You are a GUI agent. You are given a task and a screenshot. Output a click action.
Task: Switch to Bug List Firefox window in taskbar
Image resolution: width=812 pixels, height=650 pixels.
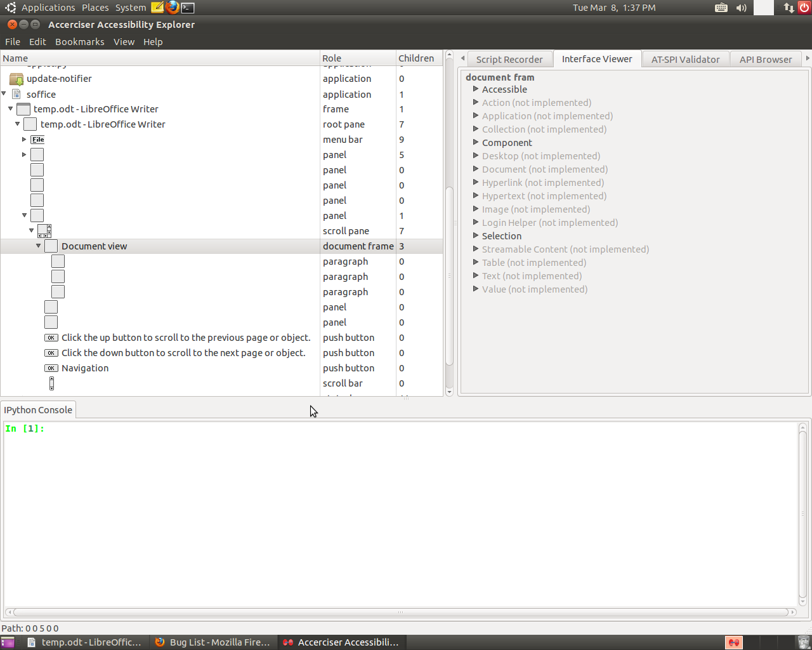213,642
